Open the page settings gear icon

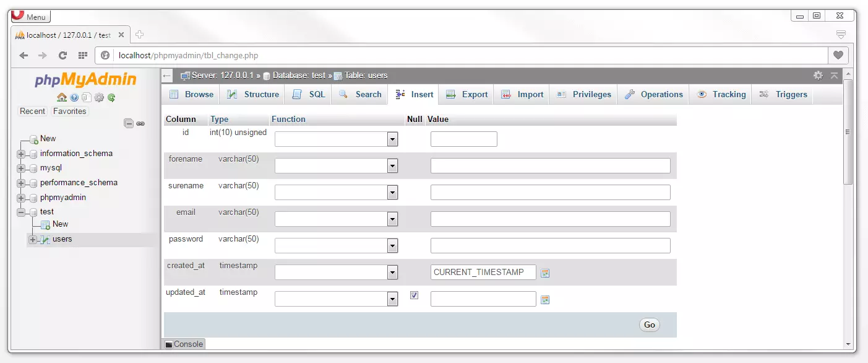[818, 76]
